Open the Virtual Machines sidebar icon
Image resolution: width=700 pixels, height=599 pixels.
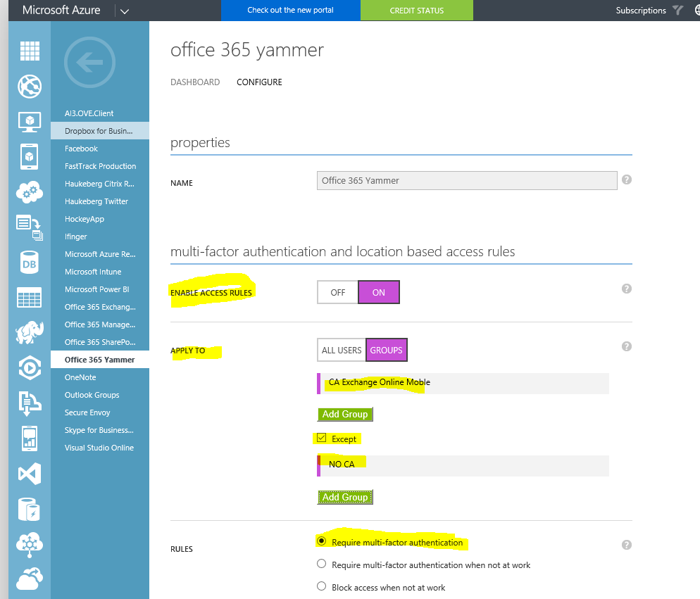(29, 122)
